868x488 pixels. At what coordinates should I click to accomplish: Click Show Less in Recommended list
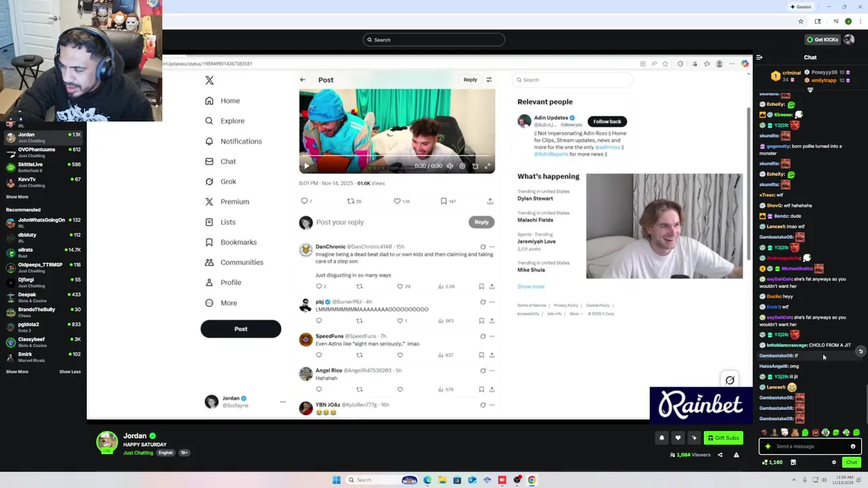[70, 372]
